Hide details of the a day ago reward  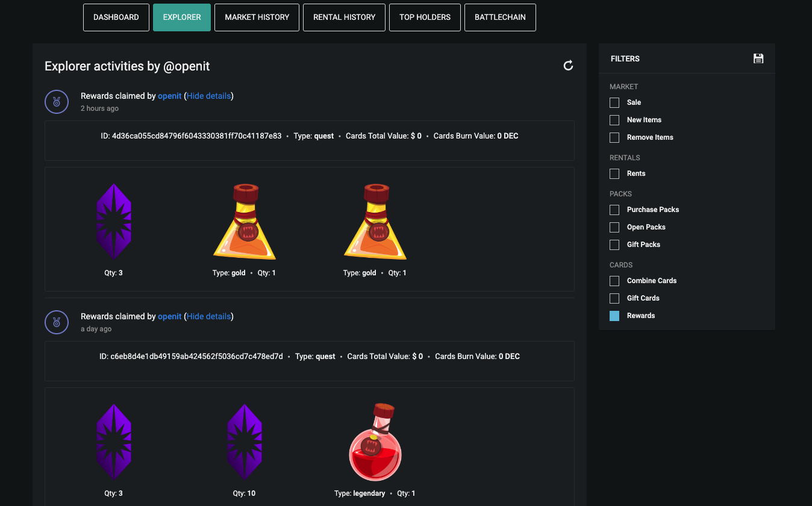tap(208, 316)
